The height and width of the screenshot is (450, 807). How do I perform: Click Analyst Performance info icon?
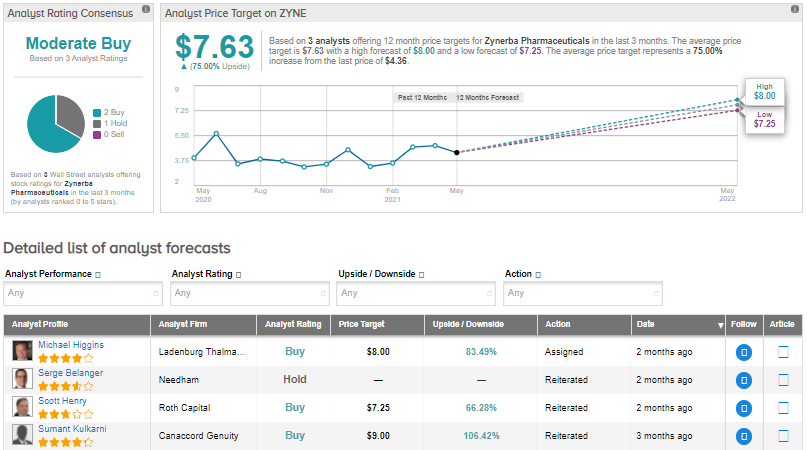tap(98, 275)
